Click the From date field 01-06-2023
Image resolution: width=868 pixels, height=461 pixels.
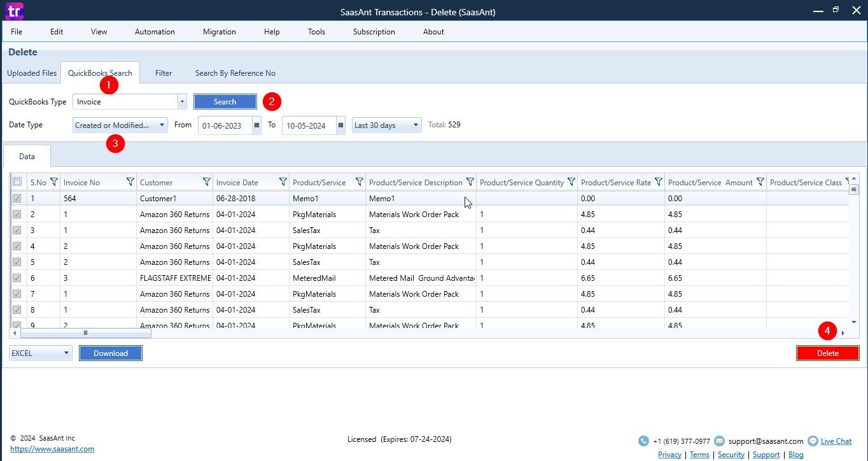pyautogui.click(x=225, y=125)
